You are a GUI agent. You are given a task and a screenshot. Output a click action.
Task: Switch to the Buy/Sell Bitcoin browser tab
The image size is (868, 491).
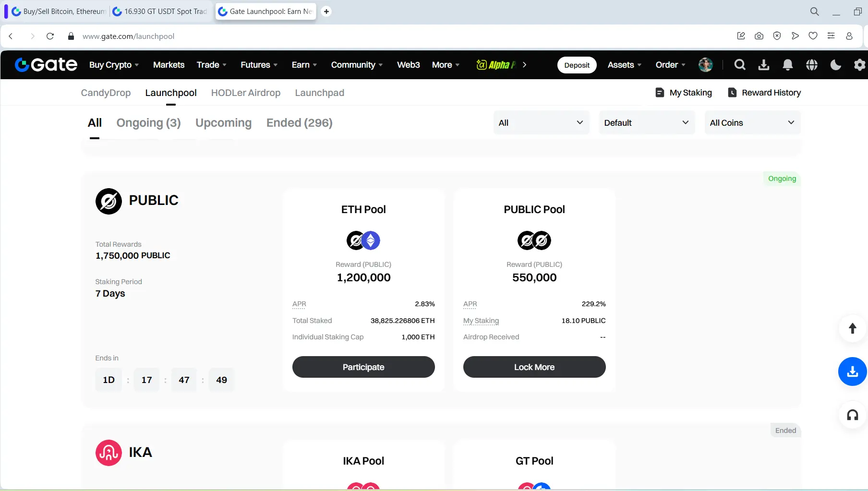[59, 12]
